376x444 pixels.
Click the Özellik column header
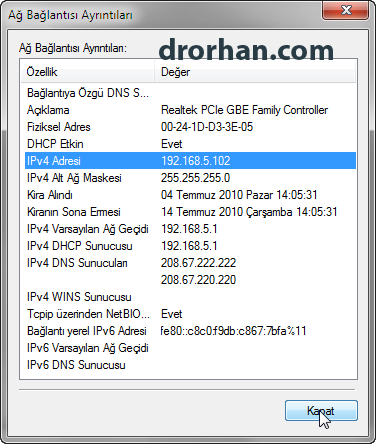88,72
